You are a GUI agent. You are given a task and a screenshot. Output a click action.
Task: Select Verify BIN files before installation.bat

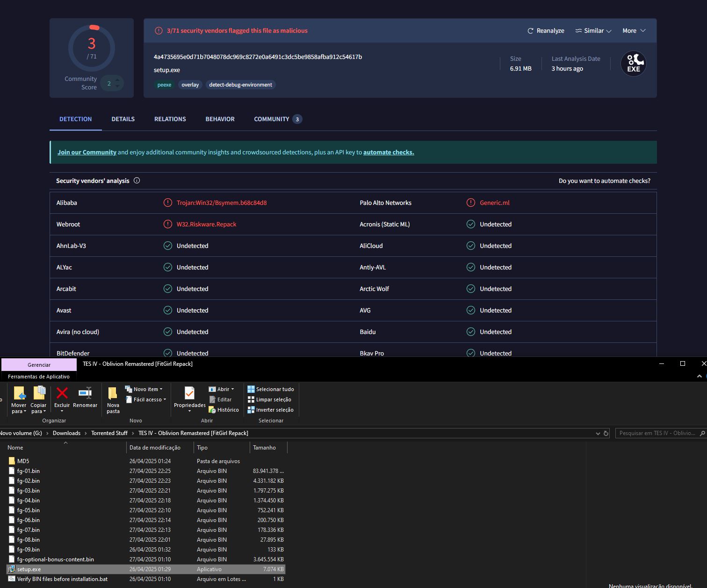pos(146,579)
